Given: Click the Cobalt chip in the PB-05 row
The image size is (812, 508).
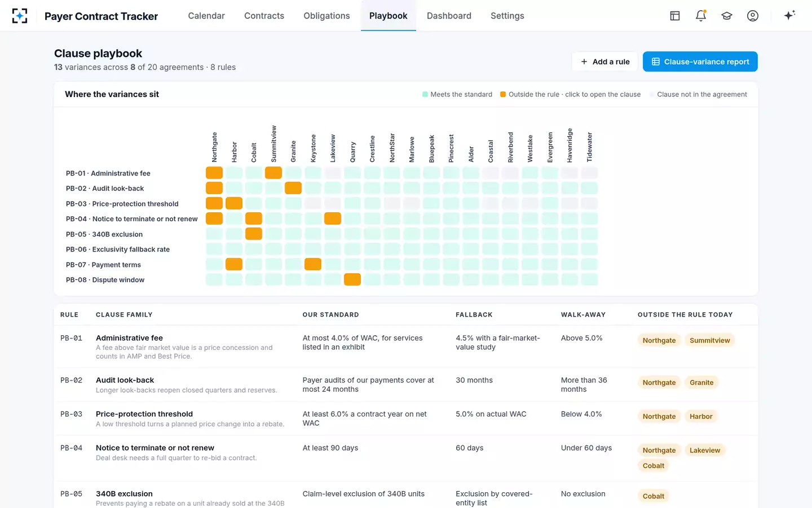Looking at the screenshot, I should [654, 496].
